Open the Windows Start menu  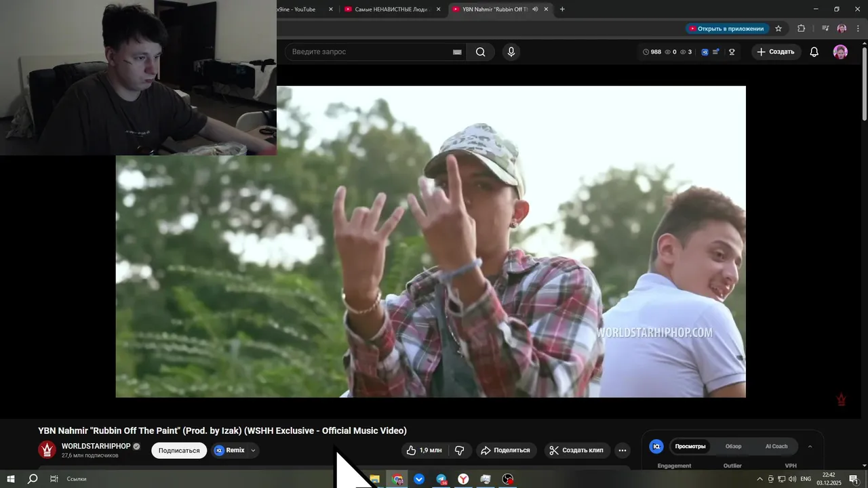(x=10, y=479)
